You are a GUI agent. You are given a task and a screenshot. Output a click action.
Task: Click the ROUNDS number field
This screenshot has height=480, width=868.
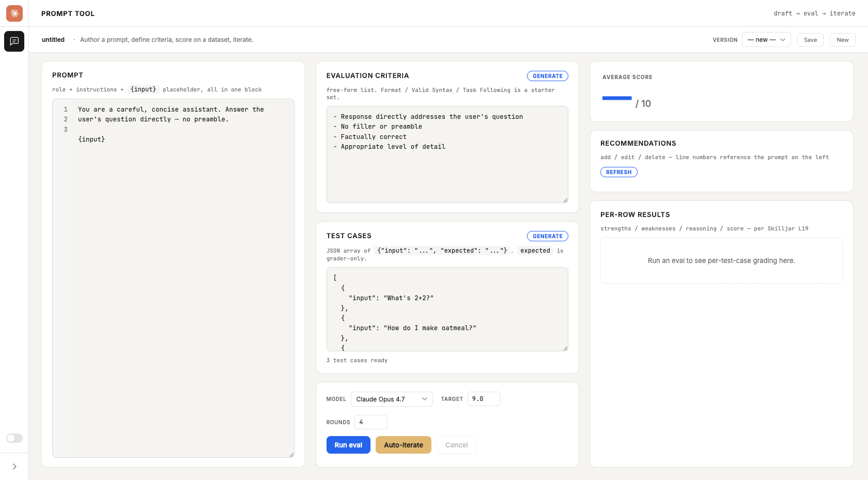pos(370,422)
